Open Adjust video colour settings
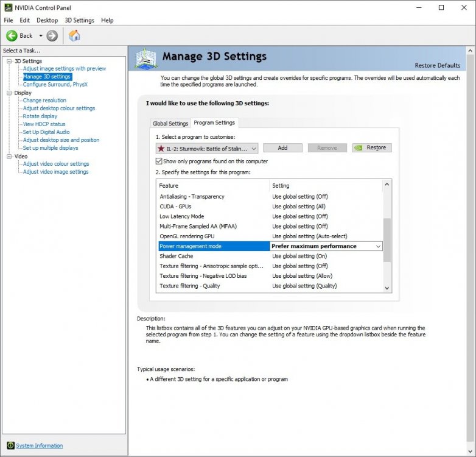This screenshot has height=457, width=476. (x=56, y=164)
